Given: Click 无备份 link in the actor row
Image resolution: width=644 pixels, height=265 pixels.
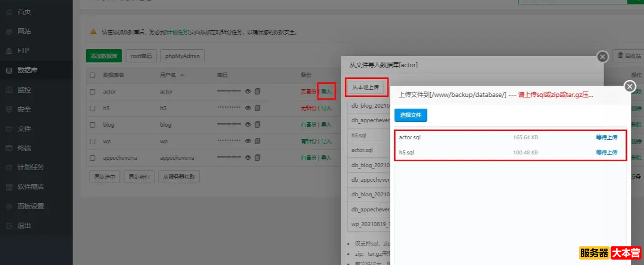Looking at the screenshot, I should point(309,92).
